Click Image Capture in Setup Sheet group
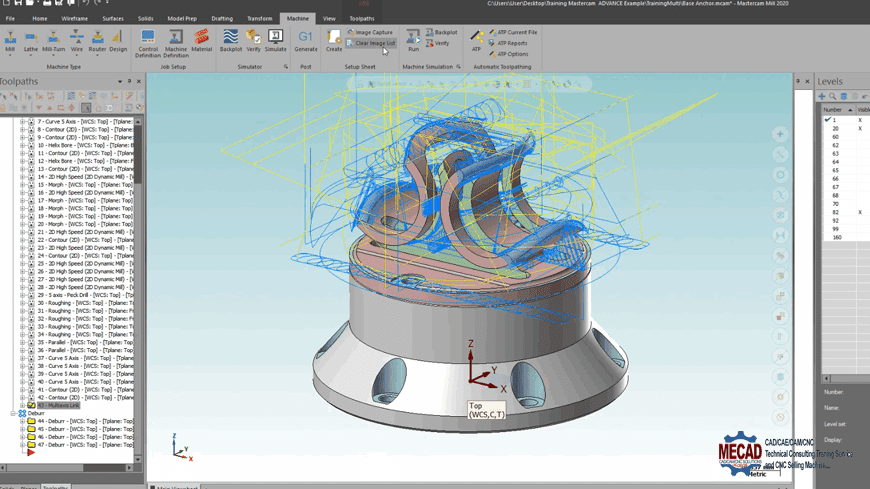 tap(370, 32)
